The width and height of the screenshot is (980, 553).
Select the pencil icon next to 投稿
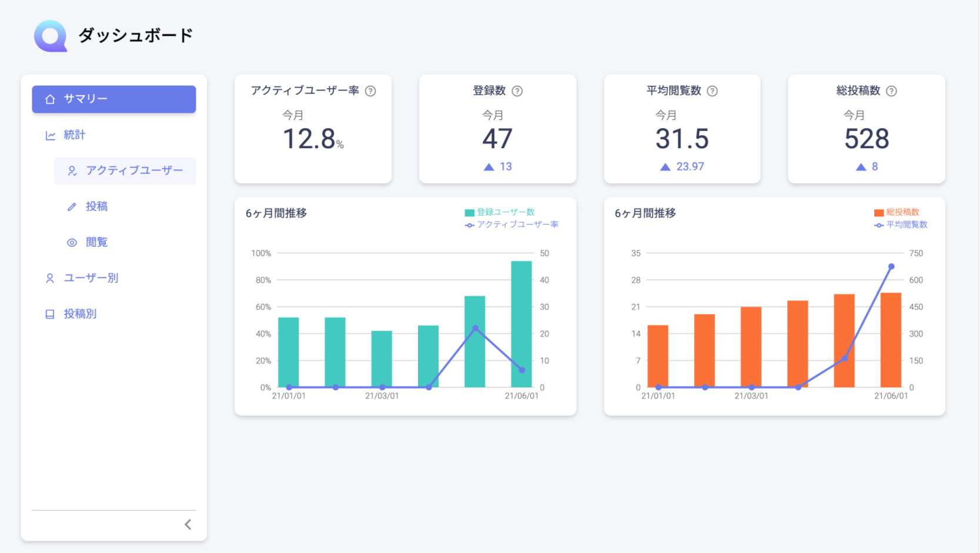click(71, 206)
